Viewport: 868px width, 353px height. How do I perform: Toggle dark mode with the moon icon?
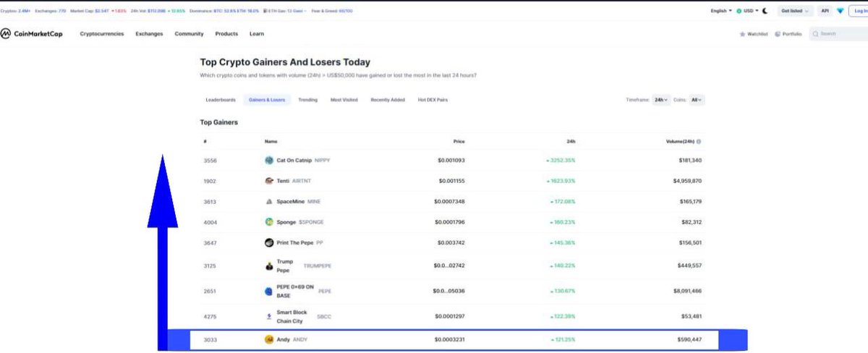pyautogui.click(x=765, y=12)
